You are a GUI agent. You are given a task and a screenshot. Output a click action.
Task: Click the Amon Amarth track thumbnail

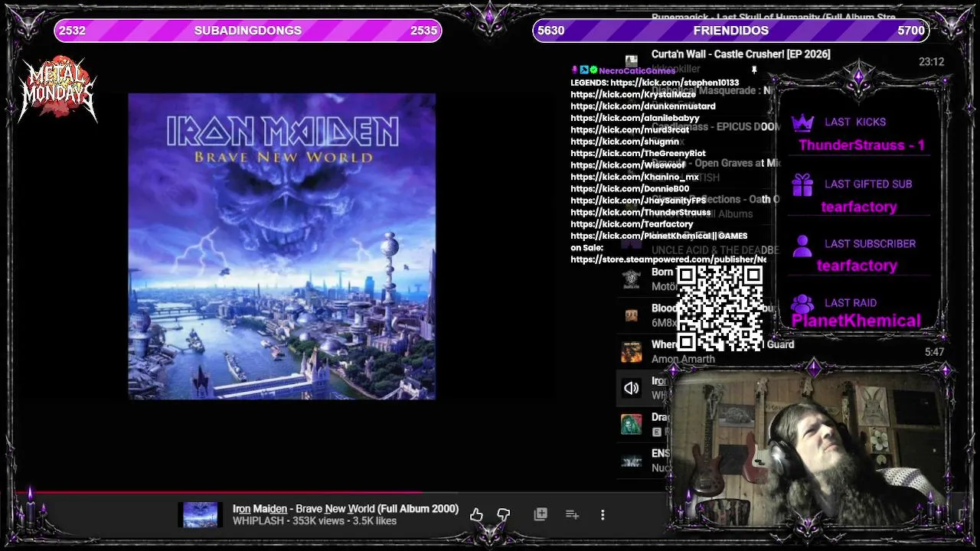(631, 352)
